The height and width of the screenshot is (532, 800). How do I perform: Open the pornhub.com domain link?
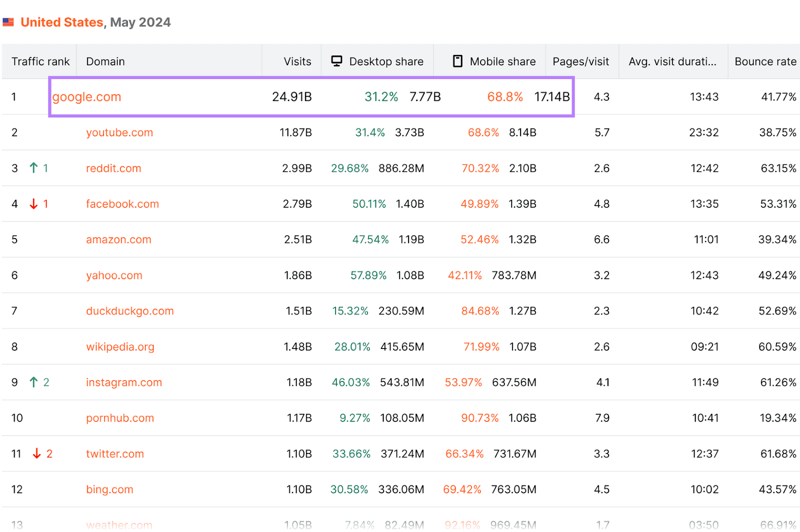[119, 418]
